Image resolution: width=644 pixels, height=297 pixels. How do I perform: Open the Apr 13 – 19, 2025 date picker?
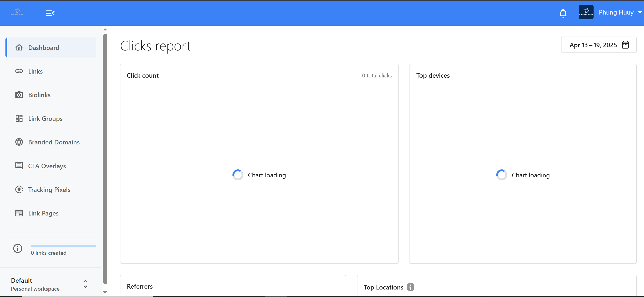pyautogui.click(x=599, y=45)
